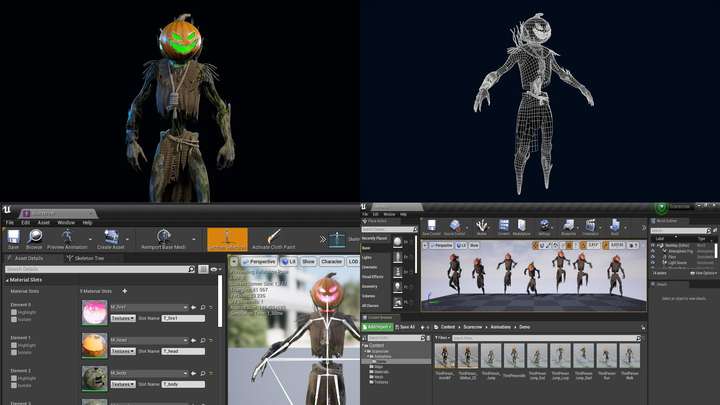Screen dimensions: 720x405
Task: Use selected asset arrow for Element 0
Action: click(194, 307)
